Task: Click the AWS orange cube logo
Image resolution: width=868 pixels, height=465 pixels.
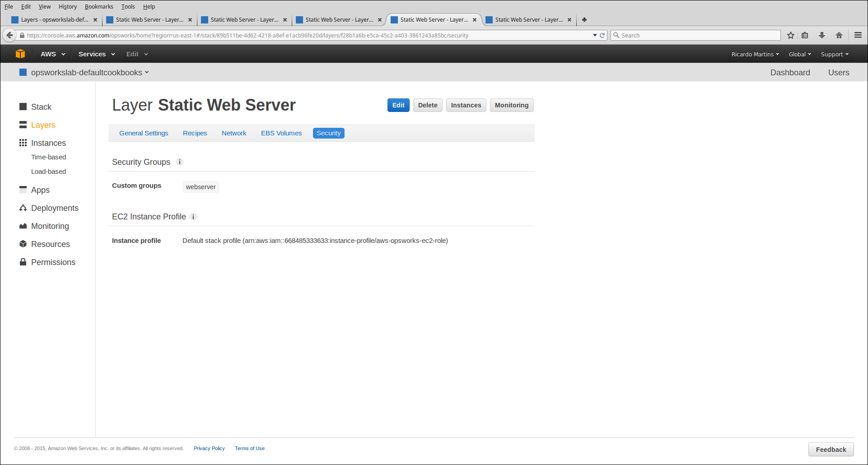Action: (20, 54)
